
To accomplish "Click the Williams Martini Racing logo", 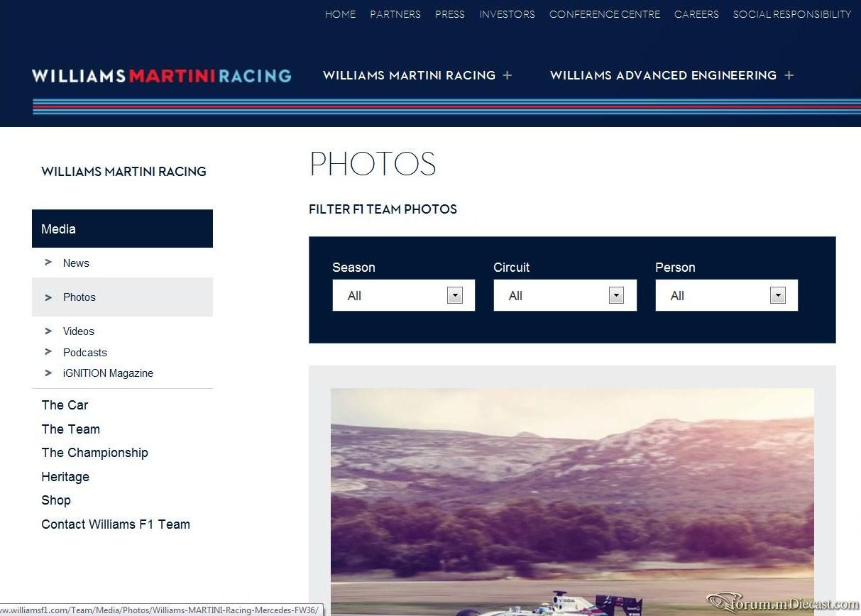I will pyautogui.click(x=162, y=76).
